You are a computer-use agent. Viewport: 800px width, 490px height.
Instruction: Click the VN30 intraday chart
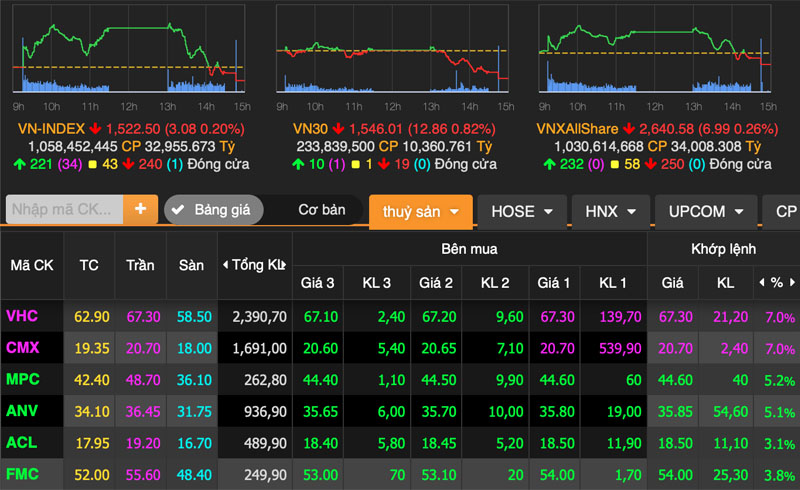pos(392,49)
